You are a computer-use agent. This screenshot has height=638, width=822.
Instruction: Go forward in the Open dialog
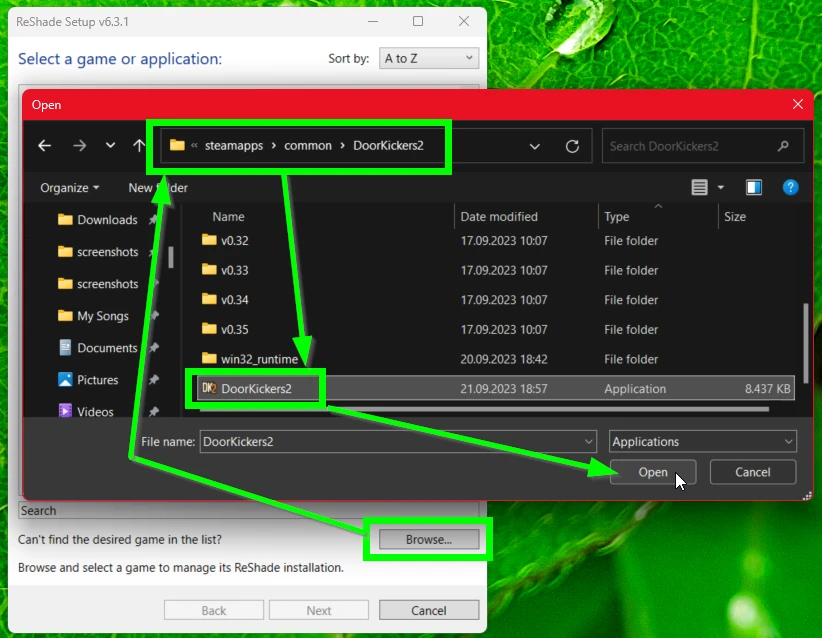click(x=80, y=146)
